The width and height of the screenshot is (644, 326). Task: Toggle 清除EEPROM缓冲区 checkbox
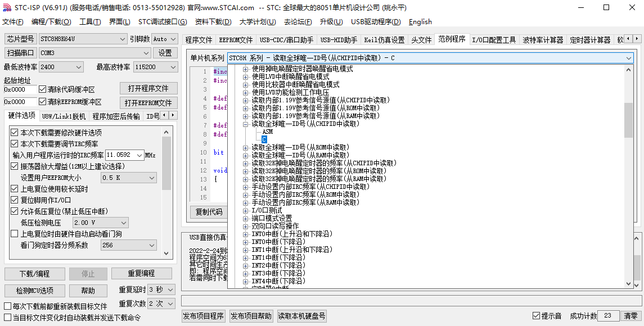42,101
